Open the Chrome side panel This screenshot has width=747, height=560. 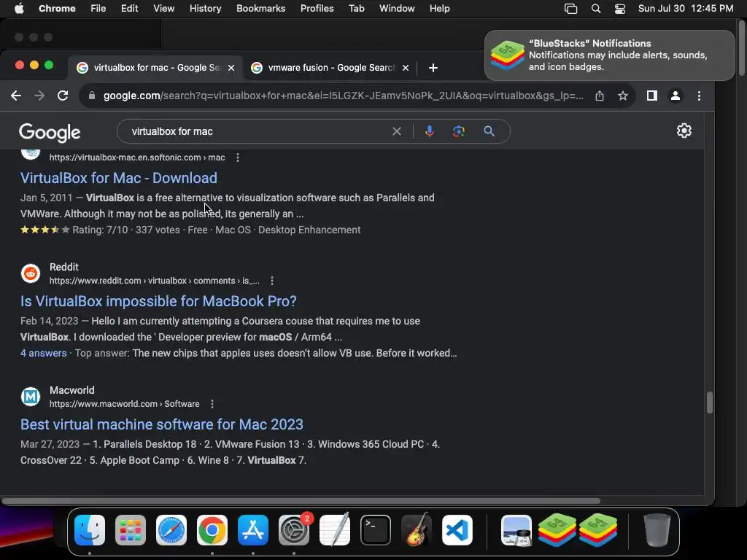652,96
